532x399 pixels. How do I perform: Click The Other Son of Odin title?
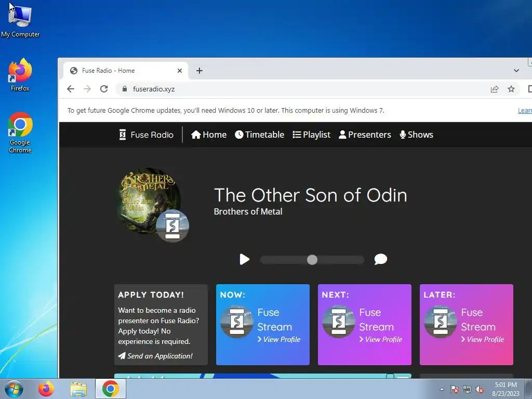pyautogui.click(x=311, y=195)
